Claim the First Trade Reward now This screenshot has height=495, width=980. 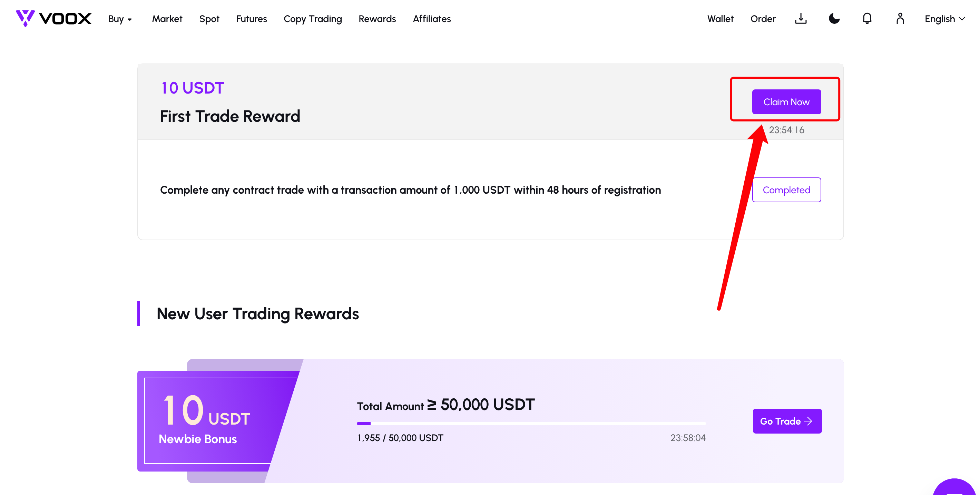pyautogui.click(x=786, y=101)
